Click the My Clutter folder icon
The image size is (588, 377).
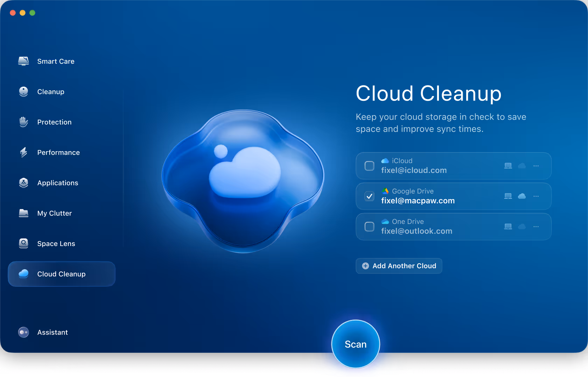(x=23, y=213)
